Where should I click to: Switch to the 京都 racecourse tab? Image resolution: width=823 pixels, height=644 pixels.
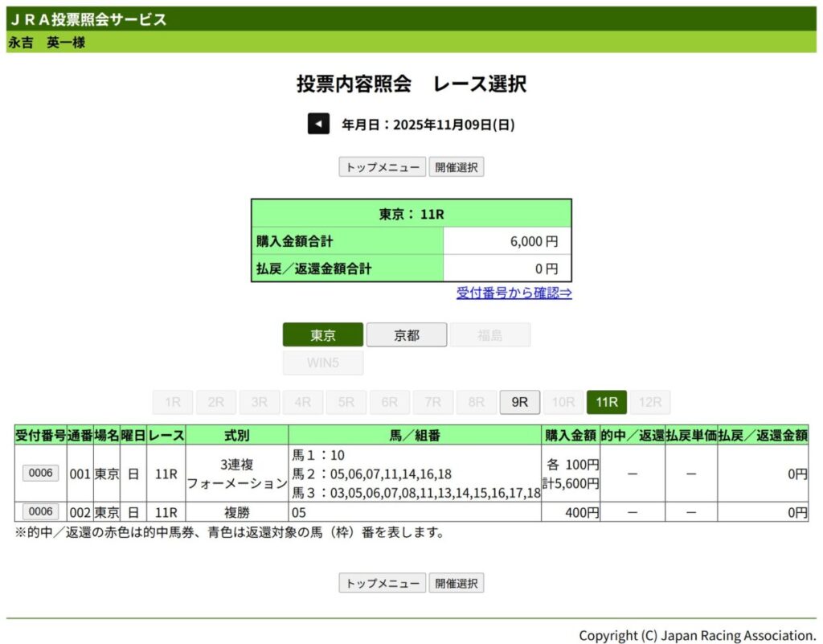tap(407, 335)
